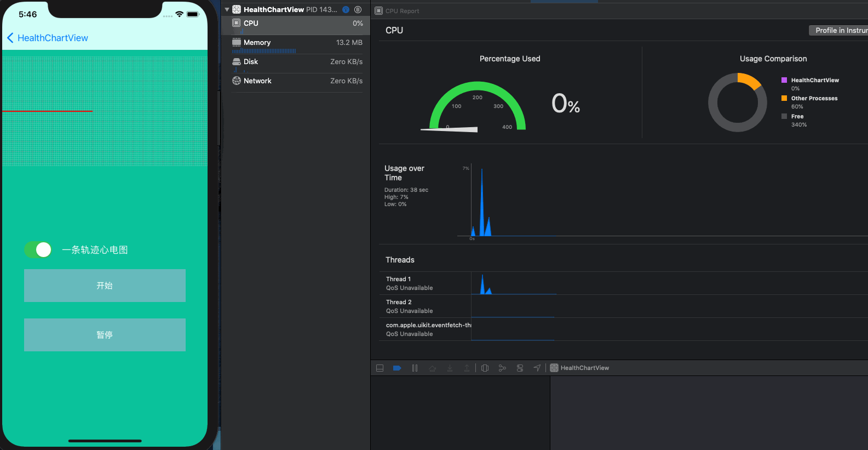Click info icon next to HealthChartView PID
868x450 pixels.
click(x=346, y=9)
